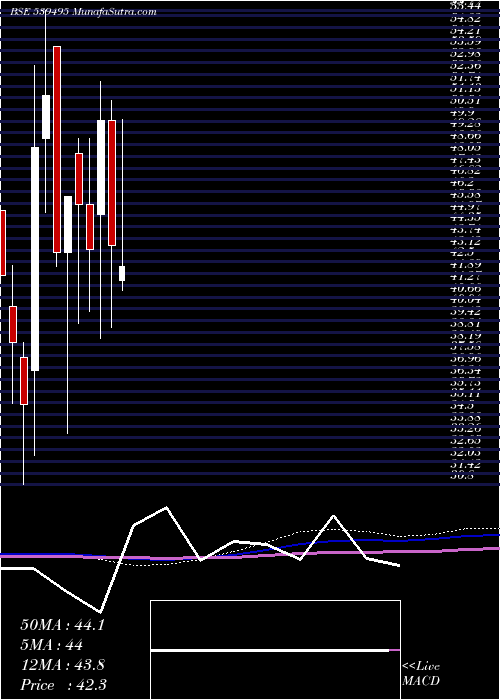Click inside the MACD histogram box

pyautogui.click(x=275, y=650)
